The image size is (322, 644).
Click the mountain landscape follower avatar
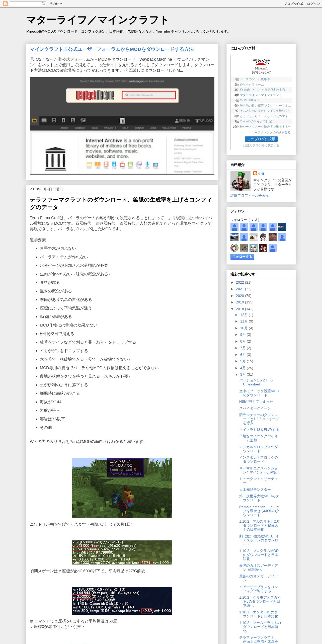pyautogui.click(x=234, y=237)
